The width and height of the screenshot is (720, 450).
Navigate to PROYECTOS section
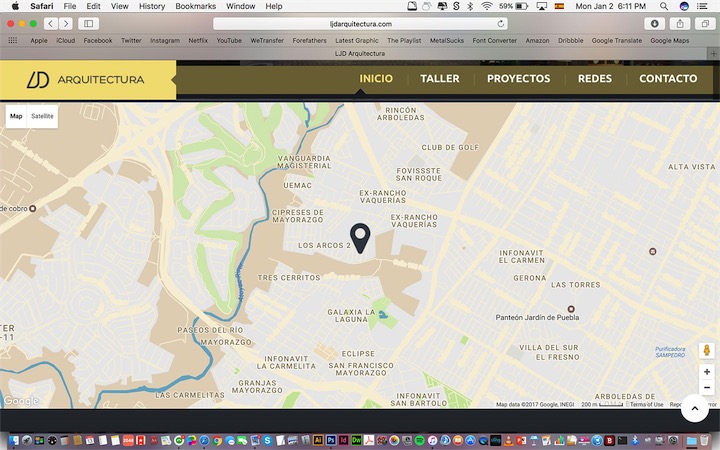518,79
